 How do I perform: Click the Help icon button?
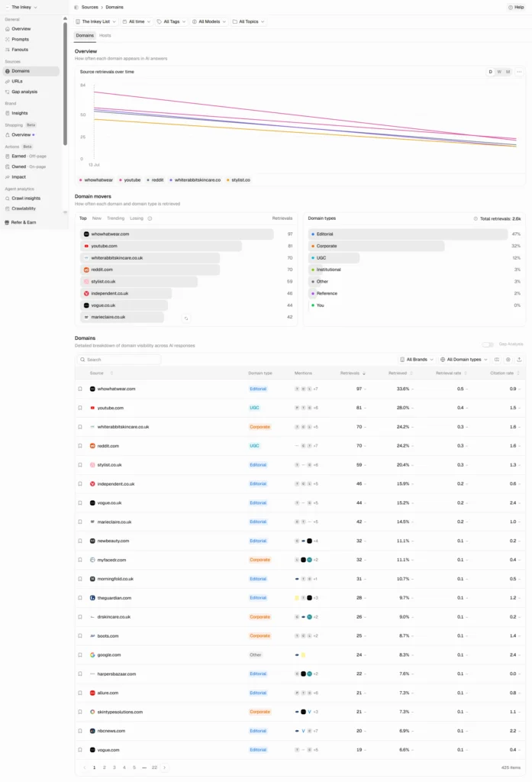[x=516, y=8]
